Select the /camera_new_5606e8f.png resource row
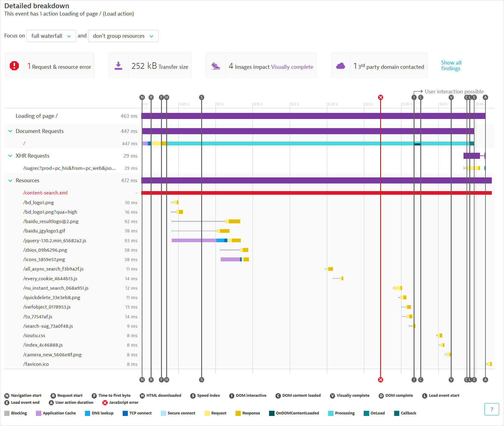Image resolution: width=504 pixels, height=426 pixels. click(52, 355)
